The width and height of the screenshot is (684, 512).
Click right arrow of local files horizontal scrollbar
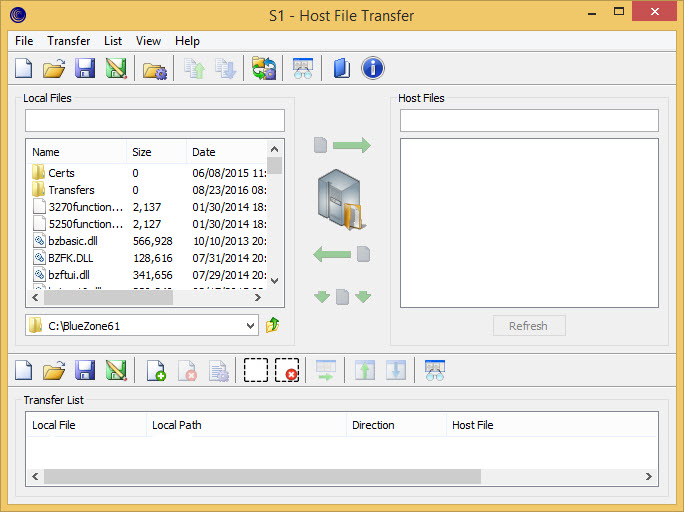pyautogui.click(x=258, y=297)
